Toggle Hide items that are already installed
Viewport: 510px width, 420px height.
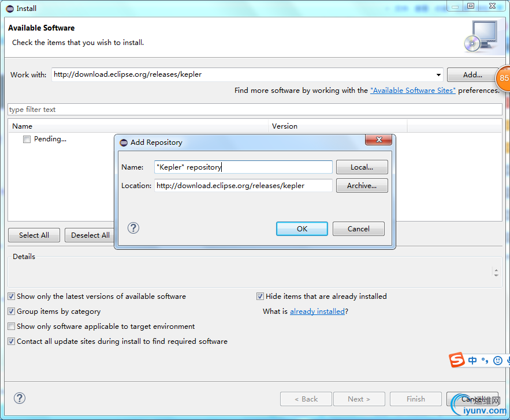pos(260,296)
